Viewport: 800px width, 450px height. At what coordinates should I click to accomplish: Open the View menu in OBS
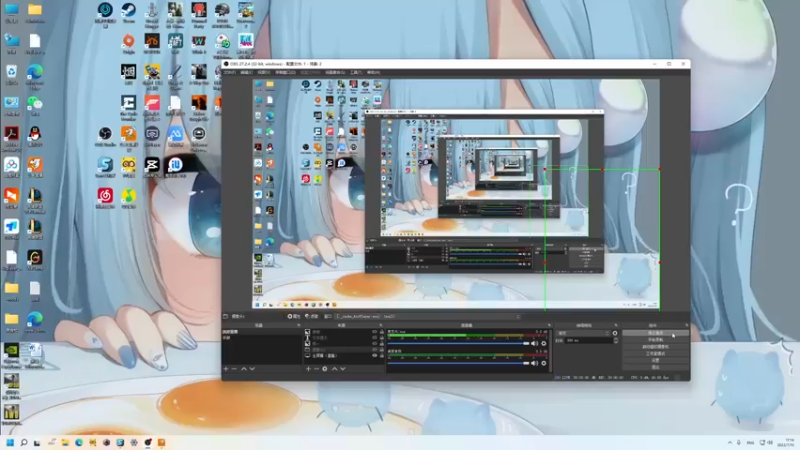(264, 72)
